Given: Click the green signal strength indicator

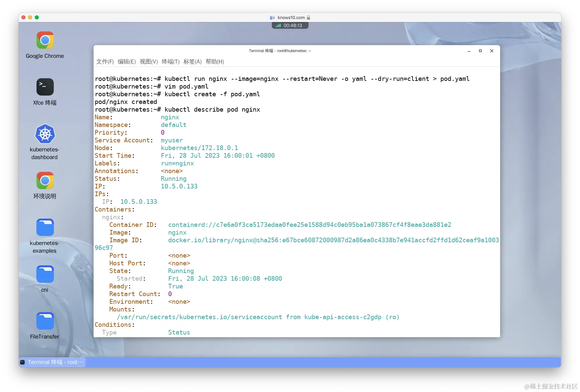Looking at the screenshot, I should coord(278,25).
